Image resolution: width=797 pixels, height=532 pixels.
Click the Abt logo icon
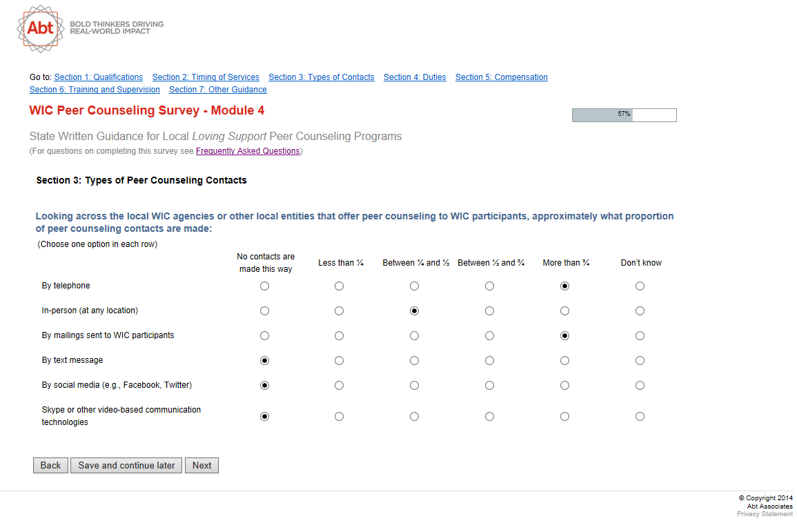click(x=40, y=28)
